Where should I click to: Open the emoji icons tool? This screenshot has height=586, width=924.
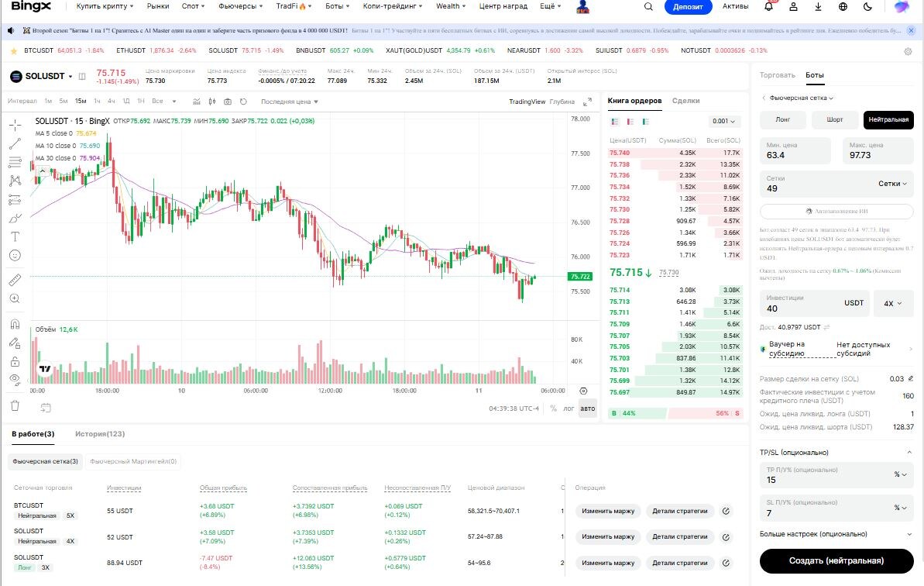(x=15, y=255)
